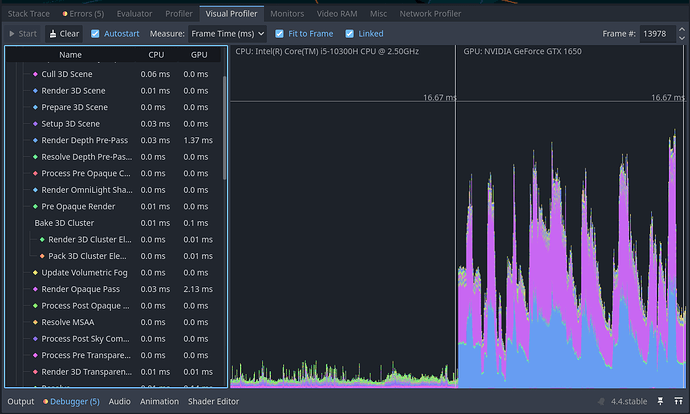
Task: Click the Start play icon
Action: [x=12, y=33]
